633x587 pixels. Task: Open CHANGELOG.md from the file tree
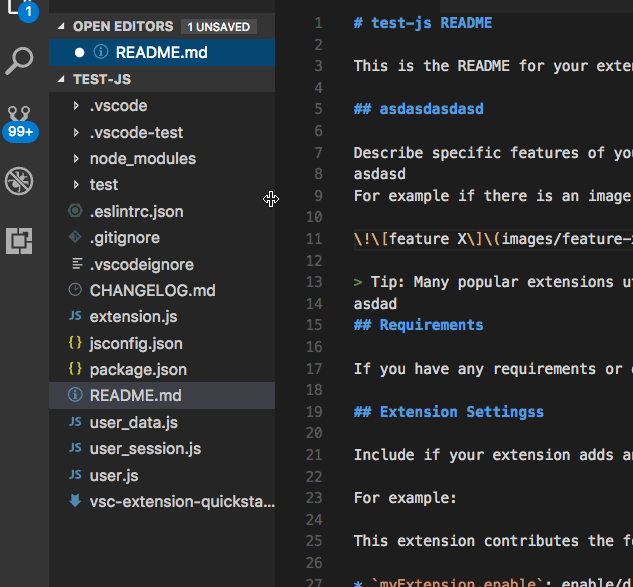[x=162, y=291]
